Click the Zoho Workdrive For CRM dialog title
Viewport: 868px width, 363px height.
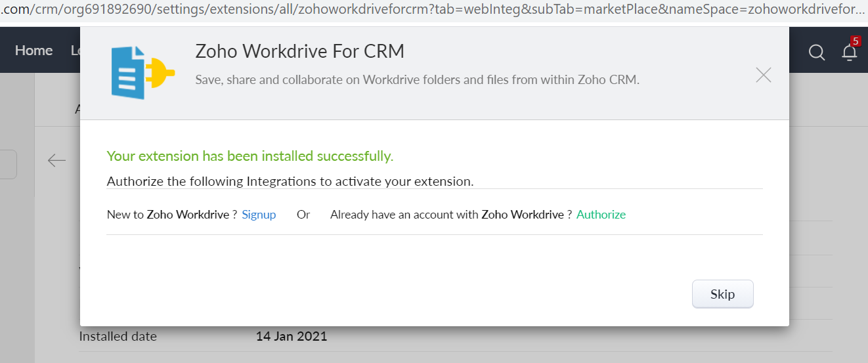coord(299,51)
